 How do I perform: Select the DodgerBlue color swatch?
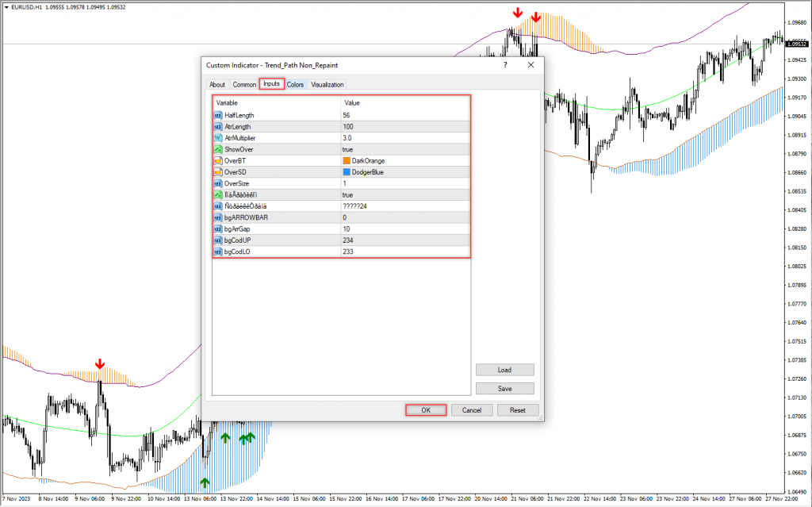tap(347, 172)
